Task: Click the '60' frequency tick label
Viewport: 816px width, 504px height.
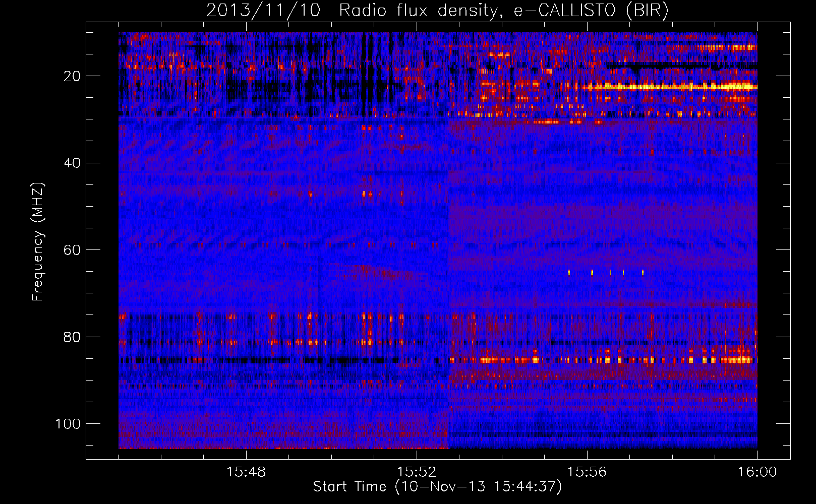Action: (x=73, y=250)
